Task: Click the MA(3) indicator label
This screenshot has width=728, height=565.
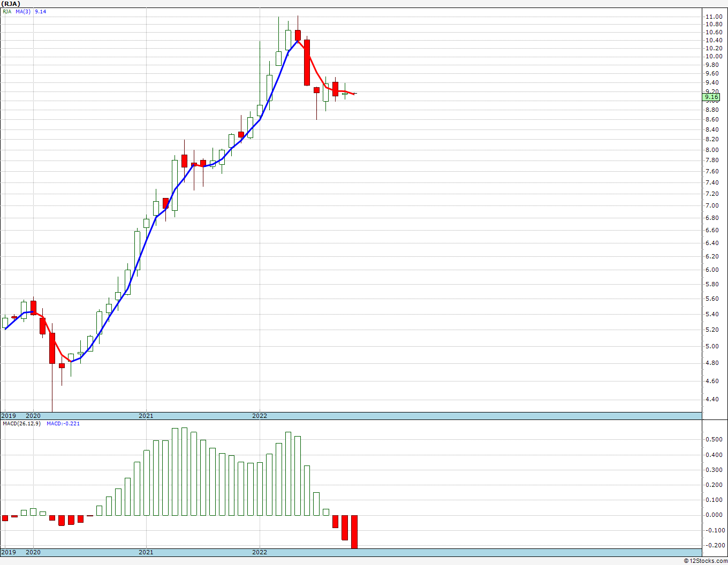Action: pos(23,11)
